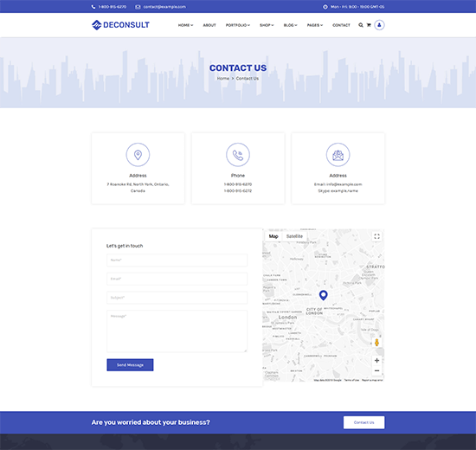Click the 'Let's get in touch' heading
The image size is (476, 450).
(125, 246)
